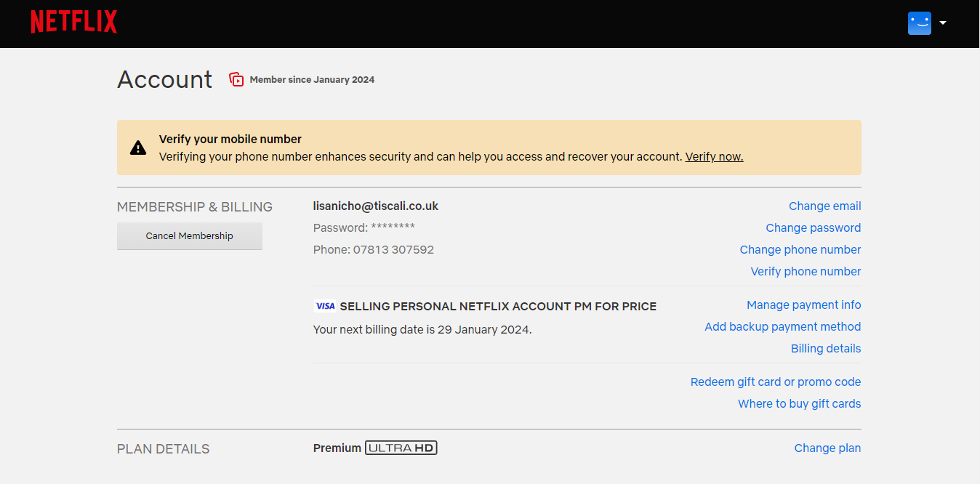Click the Ultra HD badge
The image size is (980, 484).
[401, 448]
